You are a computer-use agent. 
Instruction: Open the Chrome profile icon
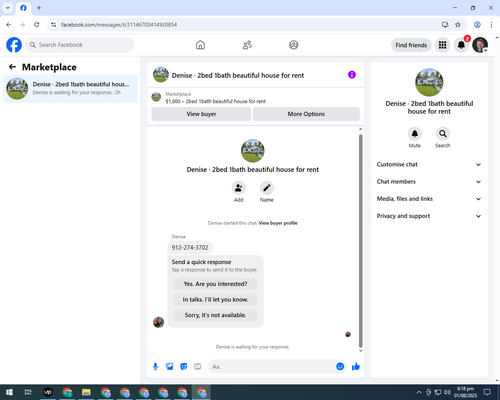coord(477,25)
